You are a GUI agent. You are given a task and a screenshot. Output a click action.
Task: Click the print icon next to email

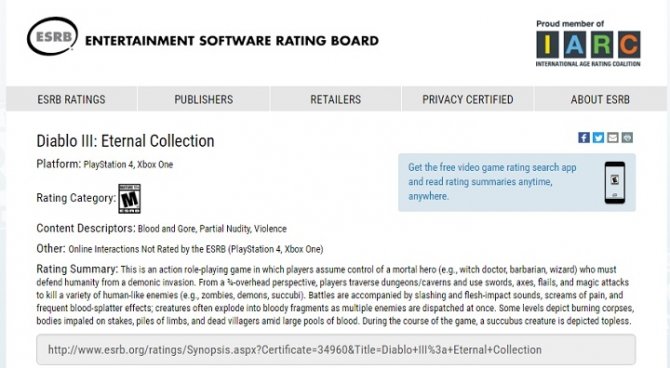627,138
